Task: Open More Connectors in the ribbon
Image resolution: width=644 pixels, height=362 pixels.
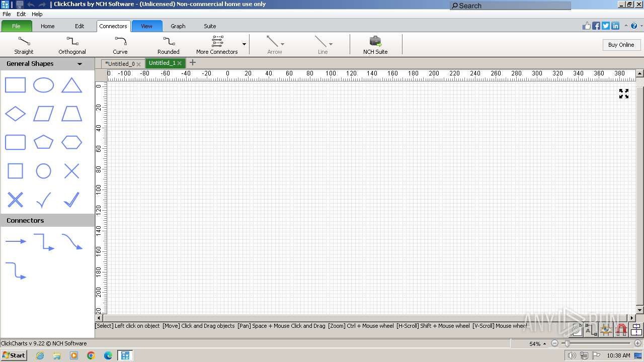Action: (x=217, y=45)
